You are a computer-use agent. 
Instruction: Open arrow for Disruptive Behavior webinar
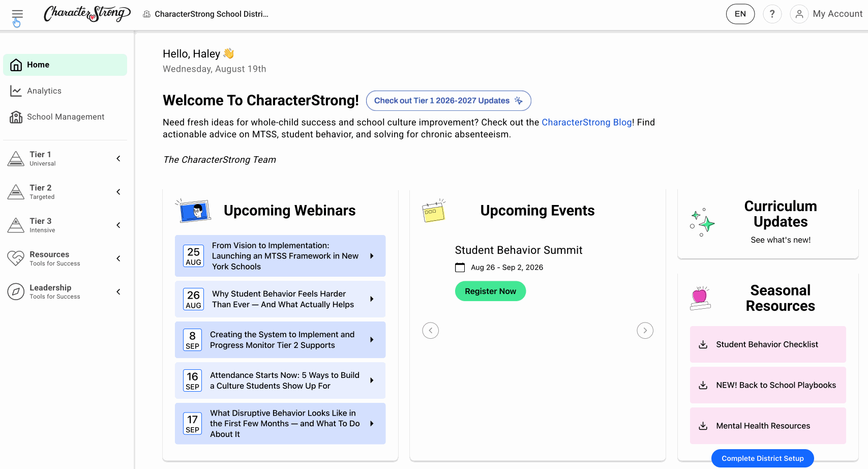(x=372, y=424)
